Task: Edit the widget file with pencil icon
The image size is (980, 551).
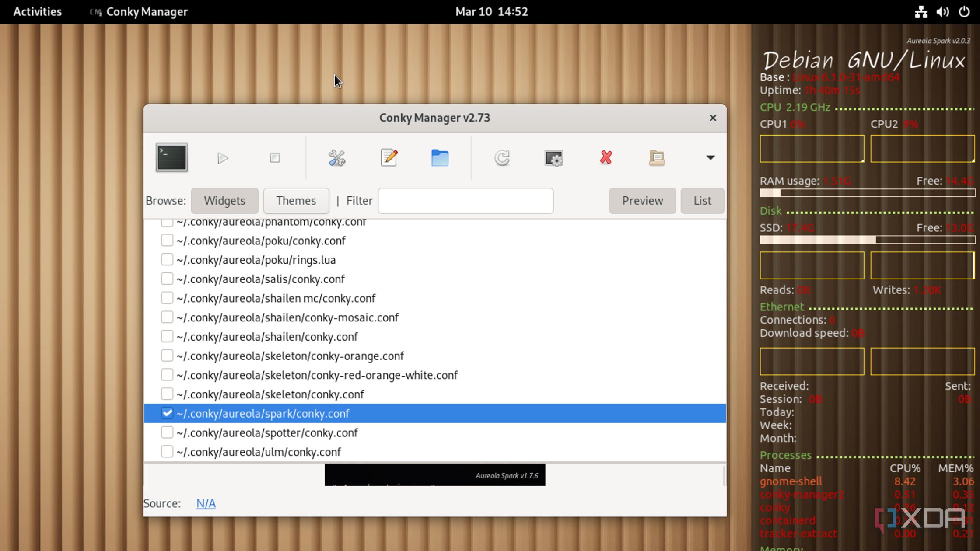Action: [x=389, y=157]
